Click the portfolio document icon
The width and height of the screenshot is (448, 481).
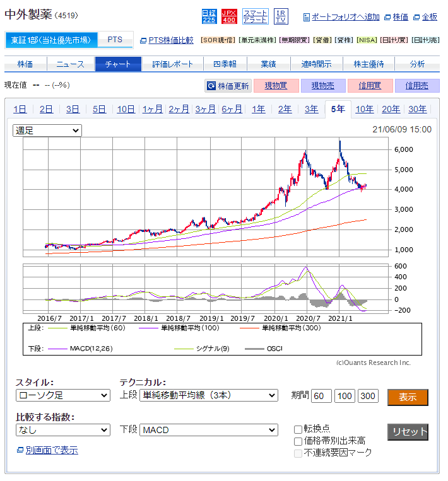click(x=306, y=17)
